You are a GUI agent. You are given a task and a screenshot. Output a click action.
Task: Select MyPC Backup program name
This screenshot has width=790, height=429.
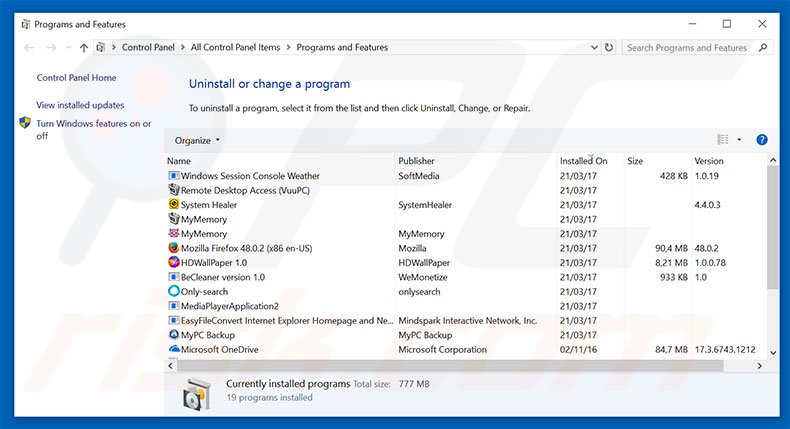coord(208,335)
